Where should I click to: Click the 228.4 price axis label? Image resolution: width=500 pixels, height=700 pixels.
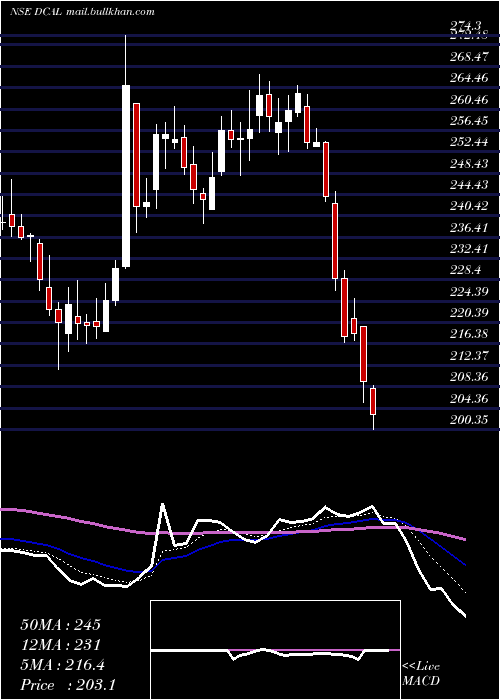[466, 270]
